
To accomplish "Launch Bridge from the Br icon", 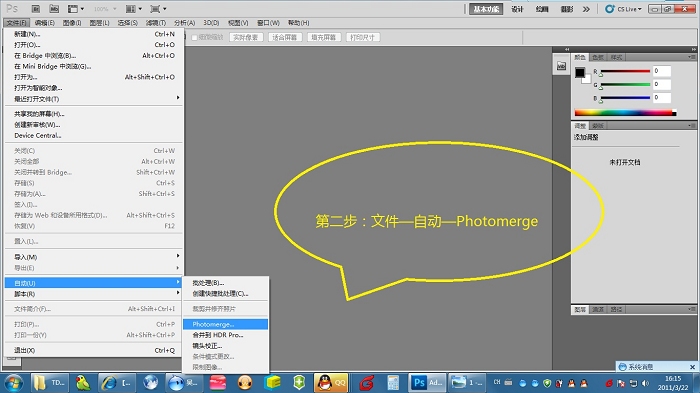I will [36, 9].
